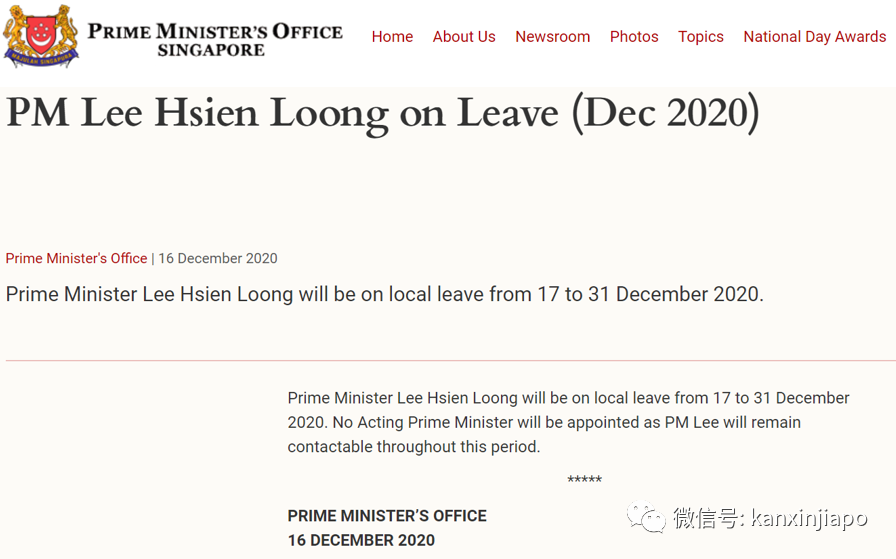The width and height of the screenshot is (896, 559).
Task: Click the 'PM Lee Hsien Loong on Leave' headline
Action: (x=383, y=113)
